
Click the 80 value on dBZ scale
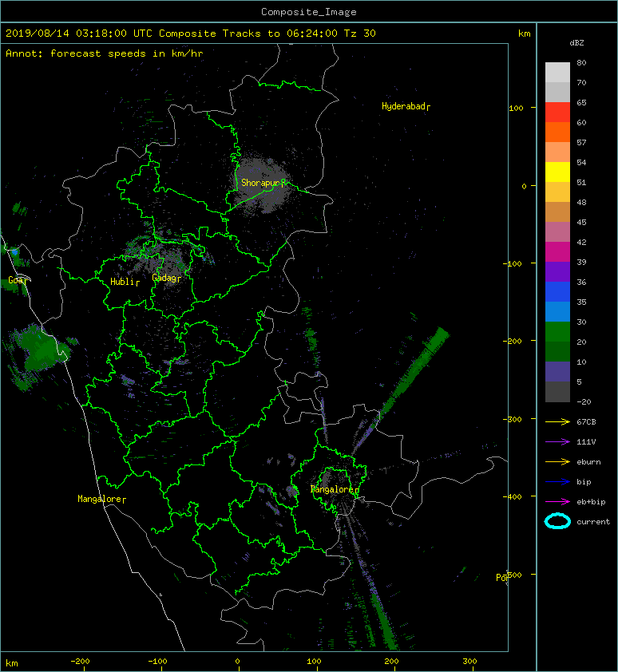pyautogui.click(x=581, y=62)
